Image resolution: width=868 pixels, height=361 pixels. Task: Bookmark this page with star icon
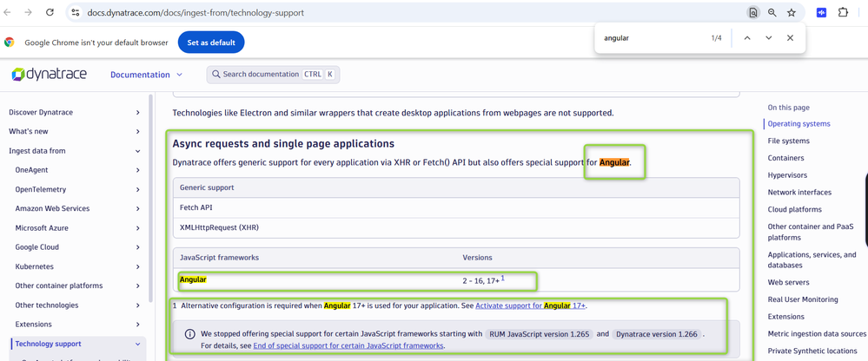[x=792, y=13]
